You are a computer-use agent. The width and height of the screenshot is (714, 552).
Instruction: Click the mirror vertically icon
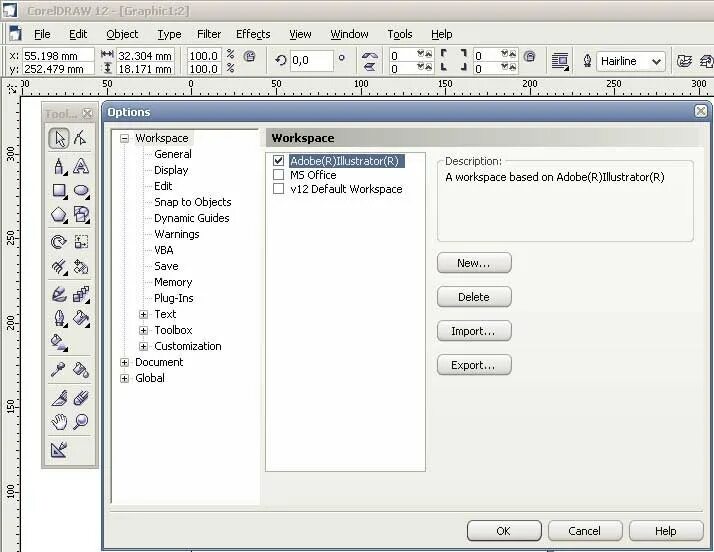(x=370, y=67)
